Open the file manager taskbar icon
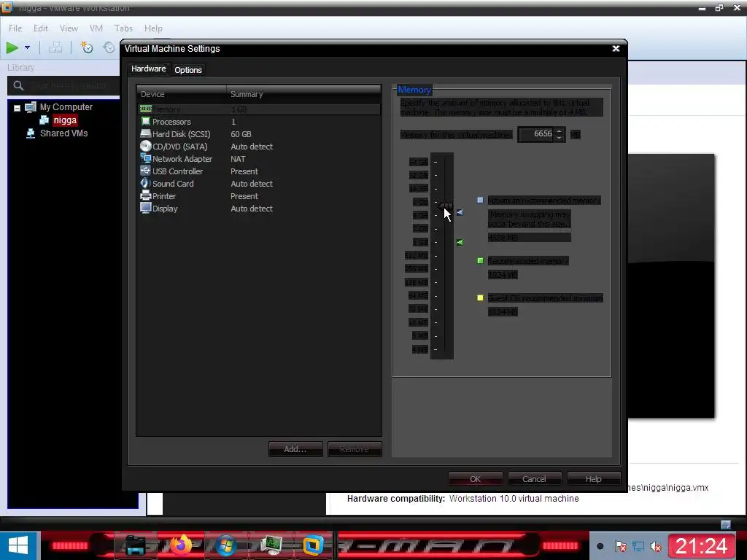747x560 pixels. (135, 545)
